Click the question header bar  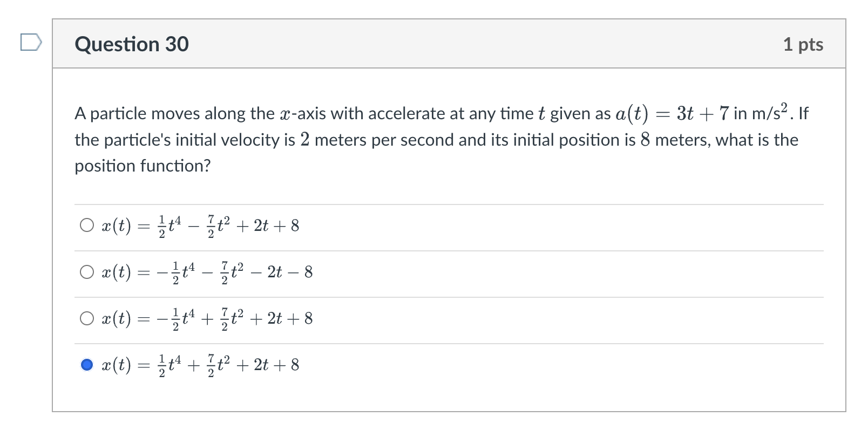point(432,44)
